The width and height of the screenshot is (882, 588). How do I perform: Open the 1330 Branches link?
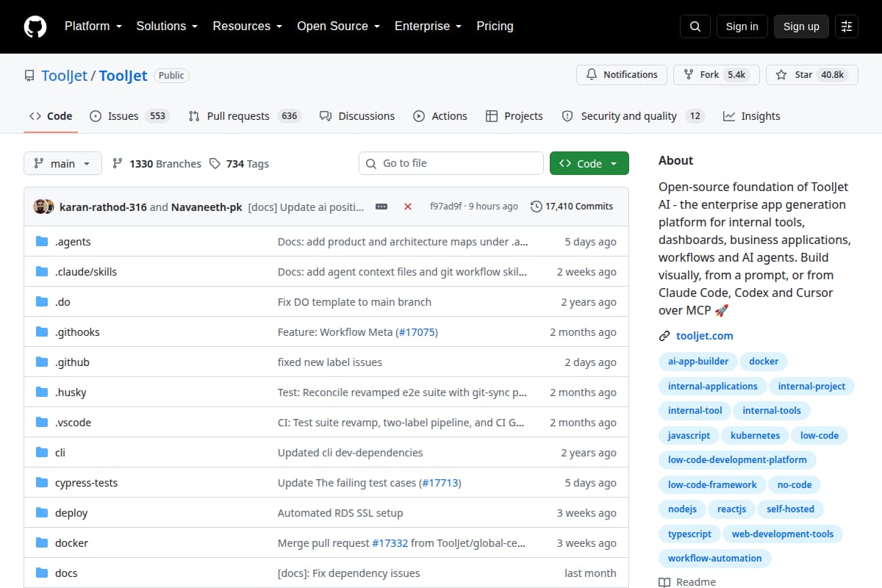pos(157,164)
